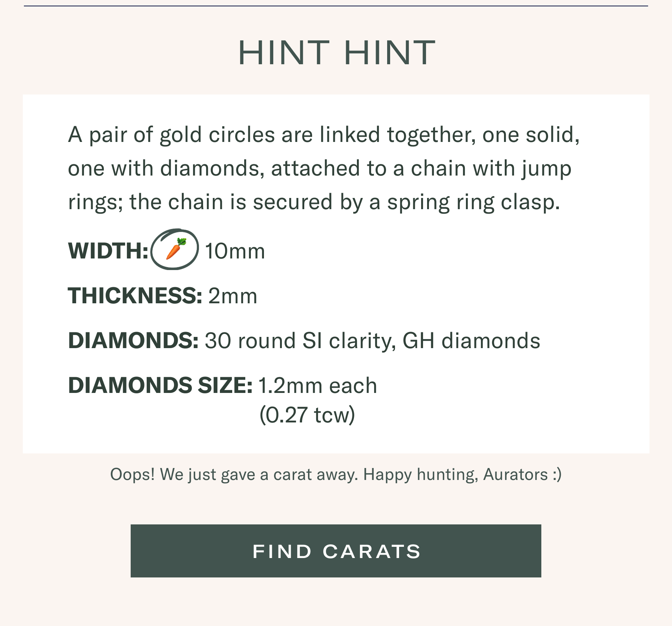The width and height of the screenshot is (672, 626).
Task: Click the circled carrot icon
Action: tap(175, 249)
